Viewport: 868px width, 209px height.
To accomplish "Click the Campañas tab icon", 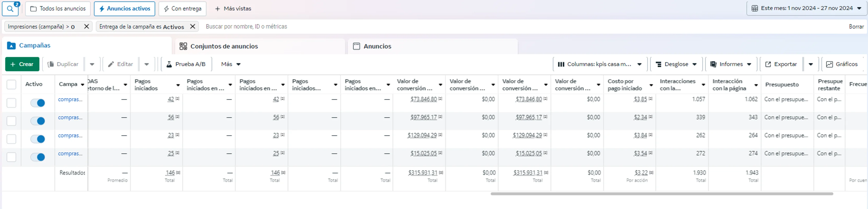I will coord(11,45).
